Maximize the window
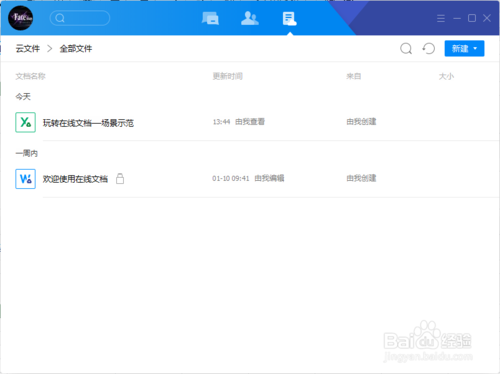This screenshot has width=500, height=374. click(472, 18)
